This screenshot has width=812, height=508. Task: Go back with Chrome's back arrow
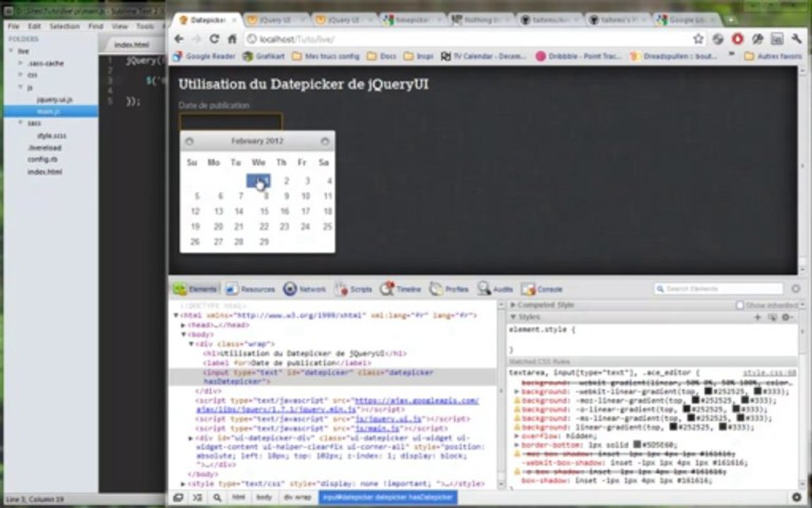click(x=178, y=39)
